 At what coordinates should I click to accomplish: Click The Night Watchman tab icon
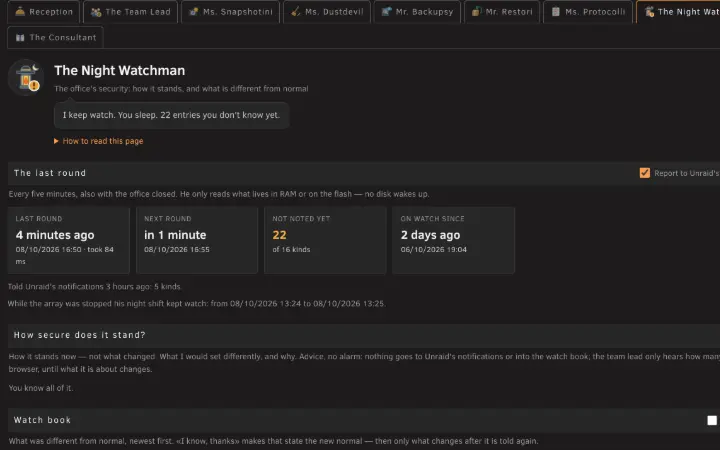point(649,12)
